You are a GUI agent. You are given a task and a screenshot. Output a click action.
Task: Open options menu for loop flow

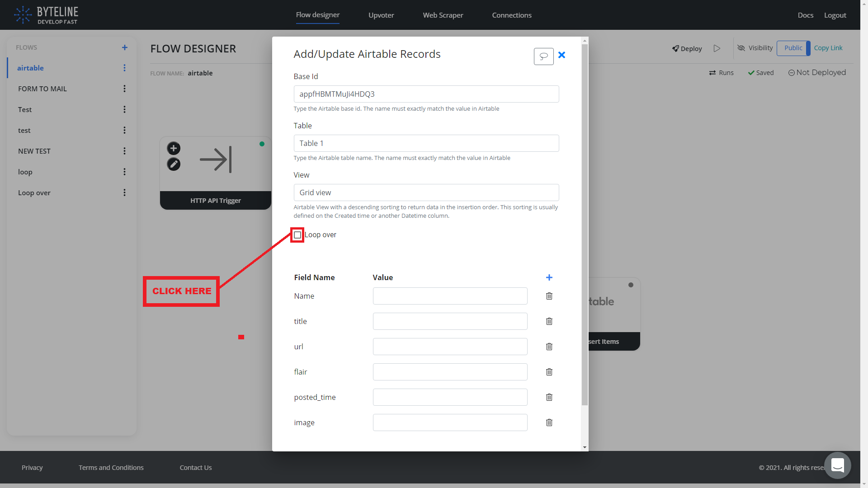coord(125,172)
